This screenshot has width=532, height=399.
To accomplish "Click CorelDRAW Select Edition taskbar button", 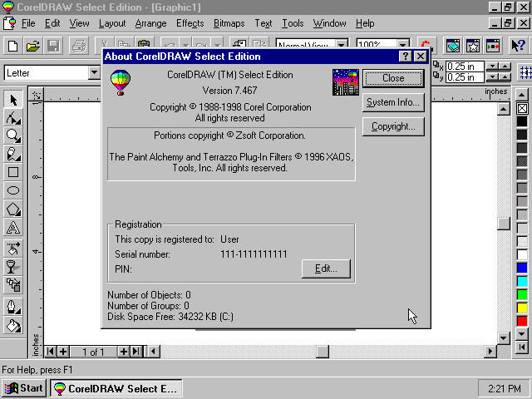I will (x=116, y=388).
